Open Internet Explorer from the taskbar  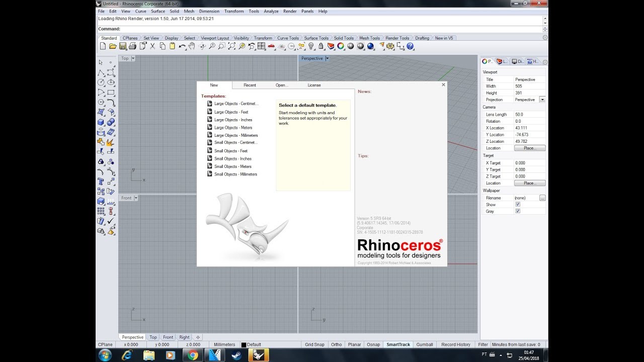coord(127,355)
